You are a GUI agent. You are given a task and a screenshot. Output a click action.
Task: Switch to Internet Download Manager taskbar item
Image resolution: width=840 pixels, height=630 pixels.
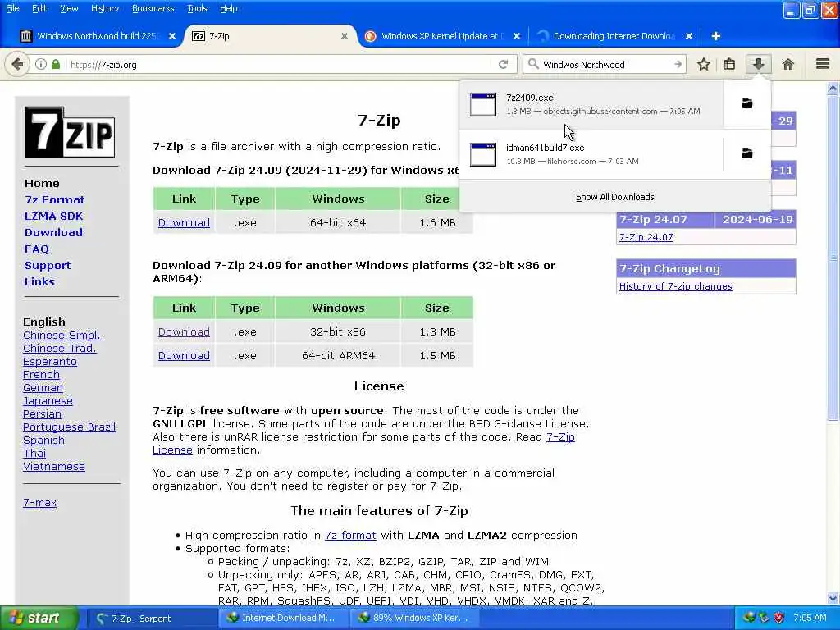tap(283, 618)
